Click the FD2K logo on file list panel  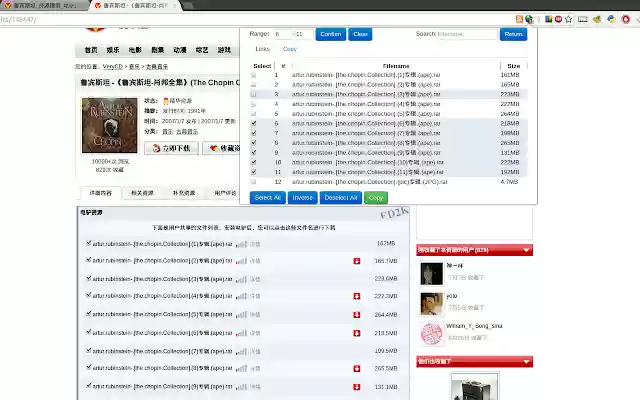pyautogui.click(x=394, y=213)
